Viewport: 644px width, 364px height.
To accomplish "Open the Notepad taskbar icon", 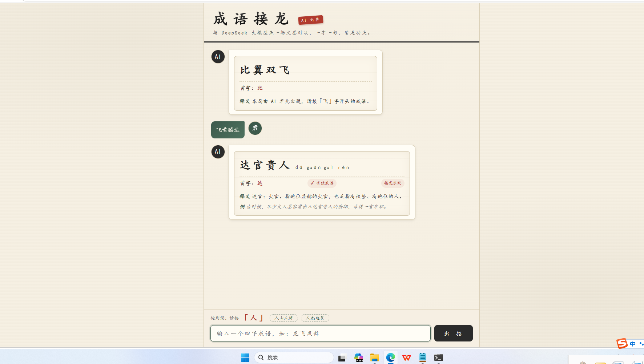I will [x=423, y=358].
